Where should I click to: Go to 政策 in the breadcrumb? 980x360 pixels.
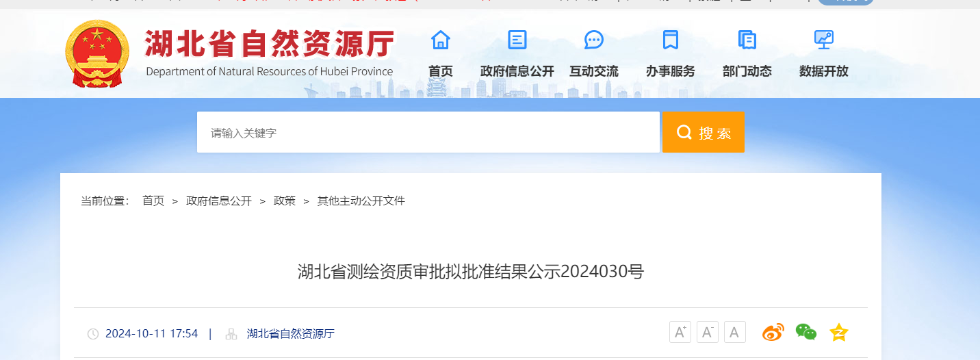285,201
